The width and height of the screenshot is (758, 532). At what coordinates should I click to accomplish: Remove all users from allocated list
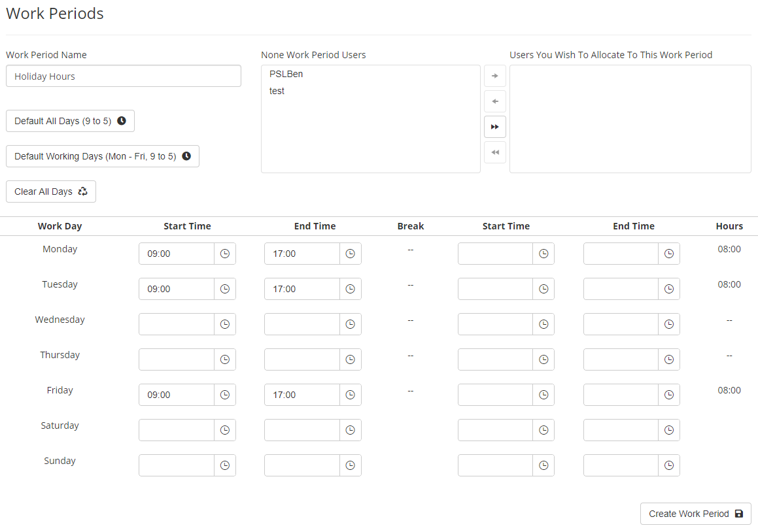click(495, 153)
